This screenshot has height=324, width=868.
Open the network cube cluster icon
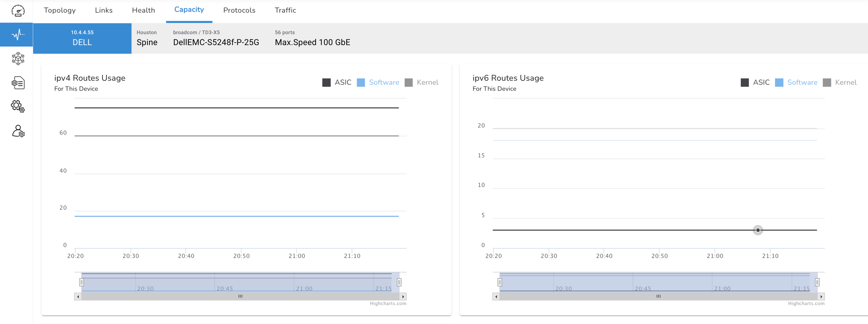tap(18, 59)
